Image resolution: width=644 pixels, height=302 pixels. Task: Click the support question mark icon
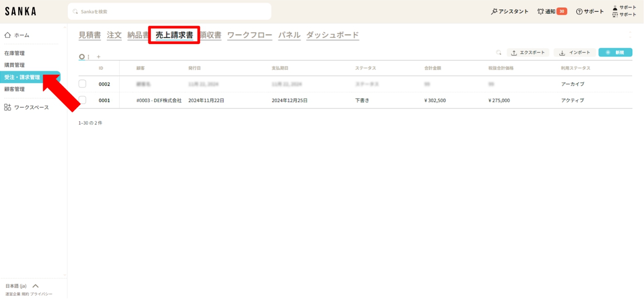tap(579, 12)
